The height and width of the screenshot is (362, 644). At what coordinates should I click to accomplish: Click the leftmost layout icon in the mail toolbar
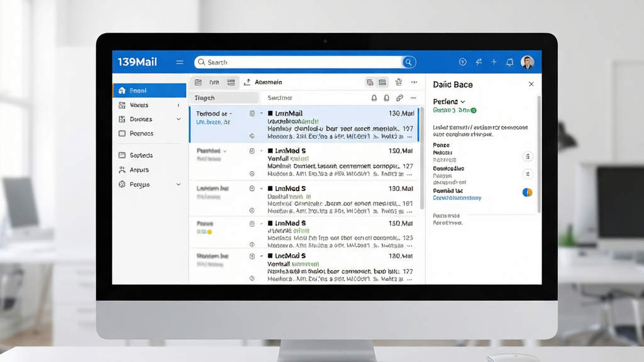[198, 82]
